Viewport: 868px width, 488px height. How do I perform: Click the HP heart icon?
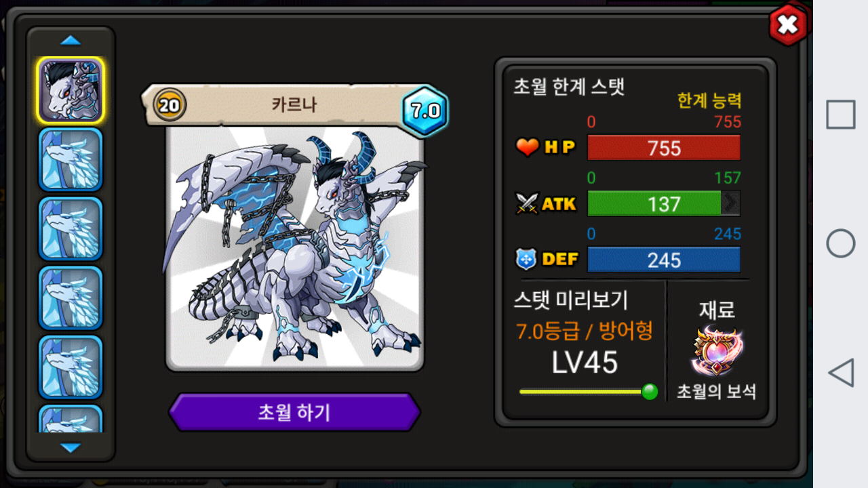[x=527, y=147]
